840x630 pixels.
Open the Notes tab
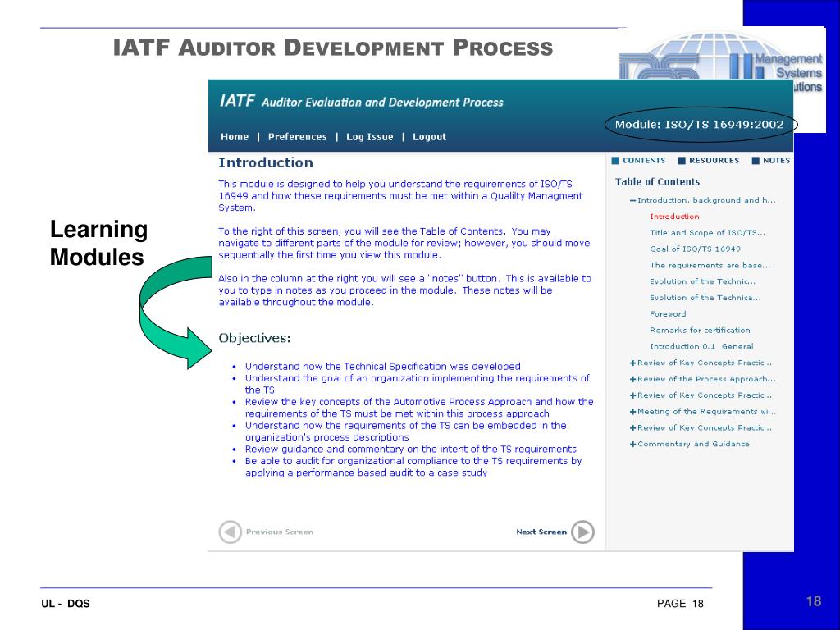[x=771, y=160]
